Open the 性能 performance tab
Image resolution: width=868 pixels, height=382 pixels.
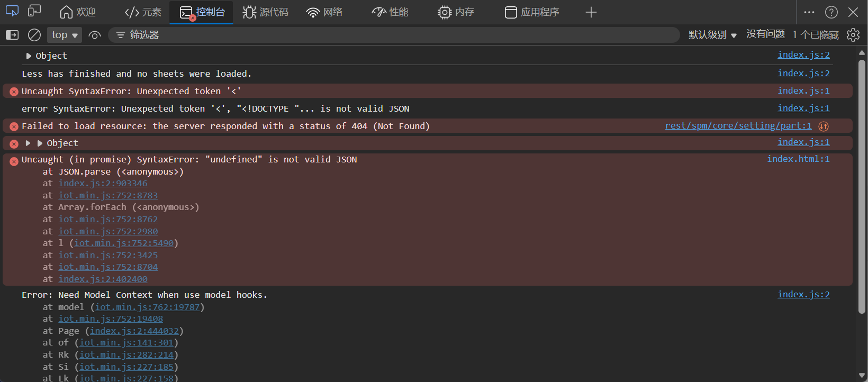(390, 12)
